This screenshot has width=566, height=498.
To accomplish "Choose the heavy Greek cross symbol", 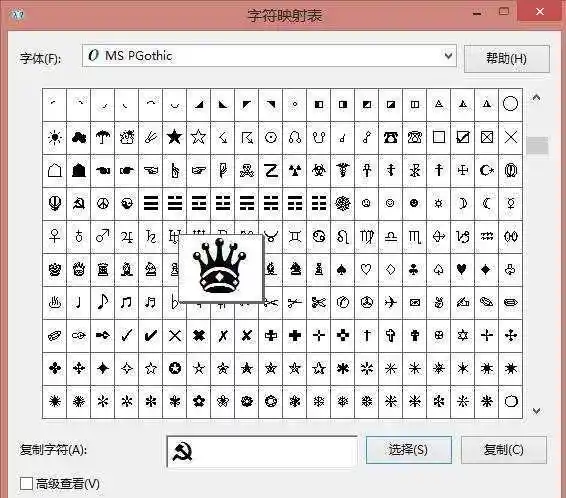I will coord(295,336).
